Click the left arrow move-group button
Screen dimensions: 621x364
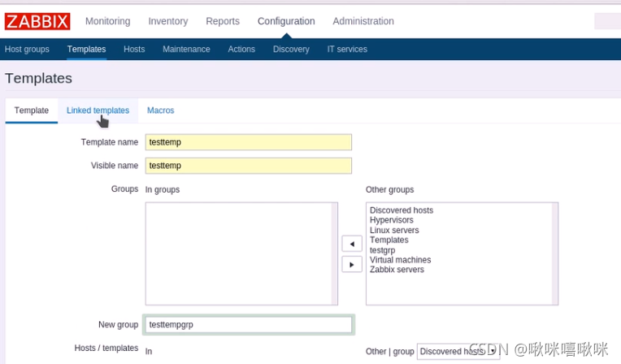[x=352, y=244]
